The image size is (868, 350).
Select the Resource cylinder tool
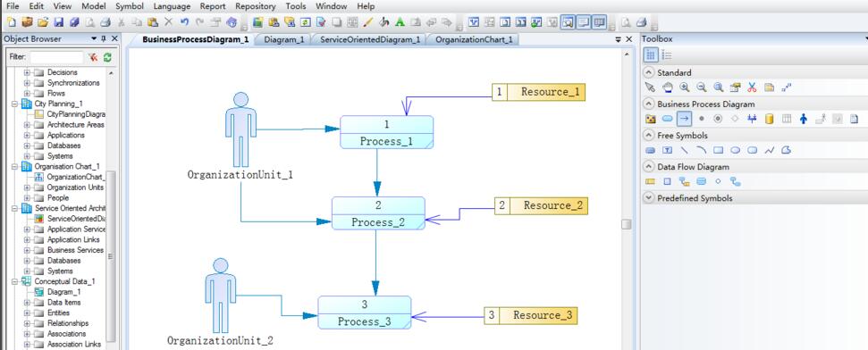point(769,119)
